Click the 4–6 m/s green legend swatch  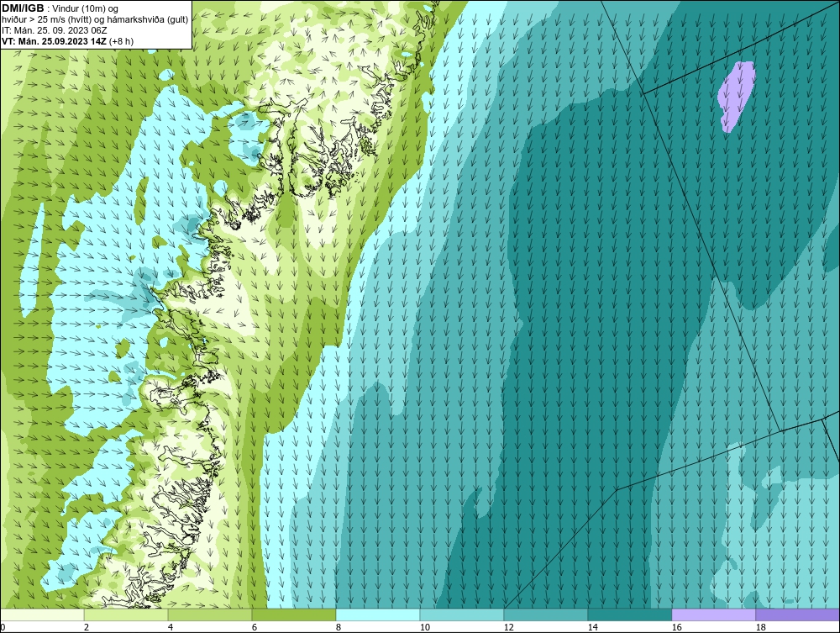tap(210, 615)
